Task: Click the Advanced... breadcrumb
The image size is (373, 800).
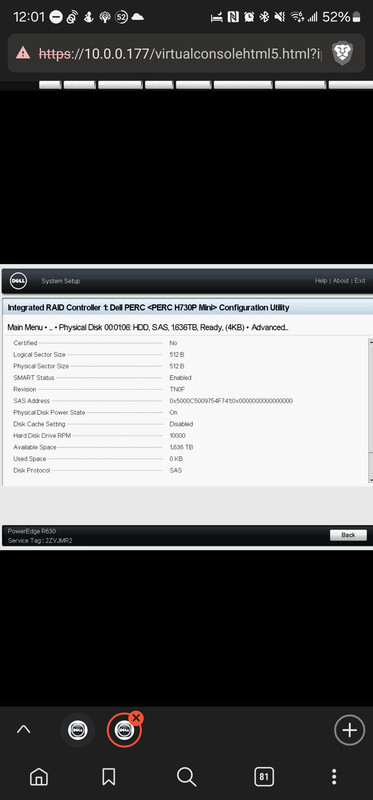Action: [270, 327]
